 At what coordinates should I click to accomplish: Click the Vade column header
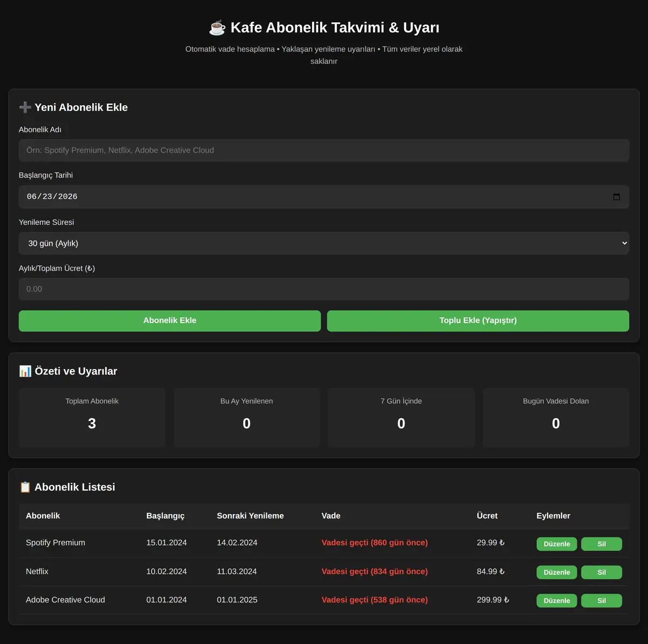(331, 516)
